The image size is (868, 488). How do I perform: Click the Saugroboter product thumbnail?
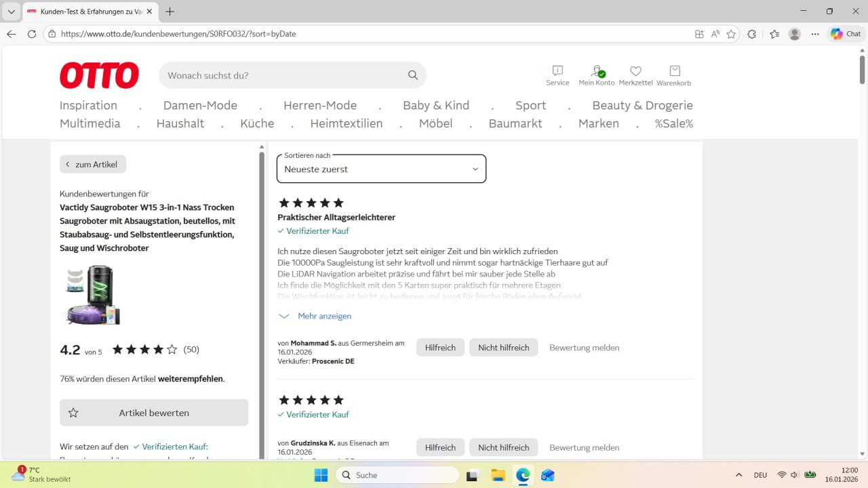92,295
